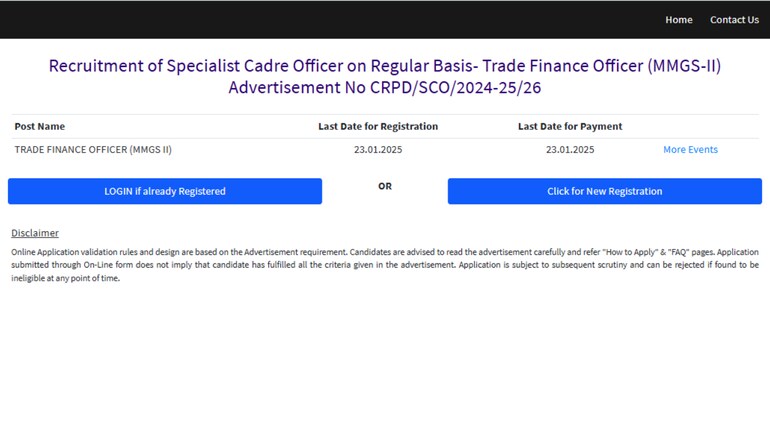Image resolution: width=770 pixels, height=431 pixels.
Task: Click the registration date 23.01.2025 cell
Action: [x=378, y=149]
